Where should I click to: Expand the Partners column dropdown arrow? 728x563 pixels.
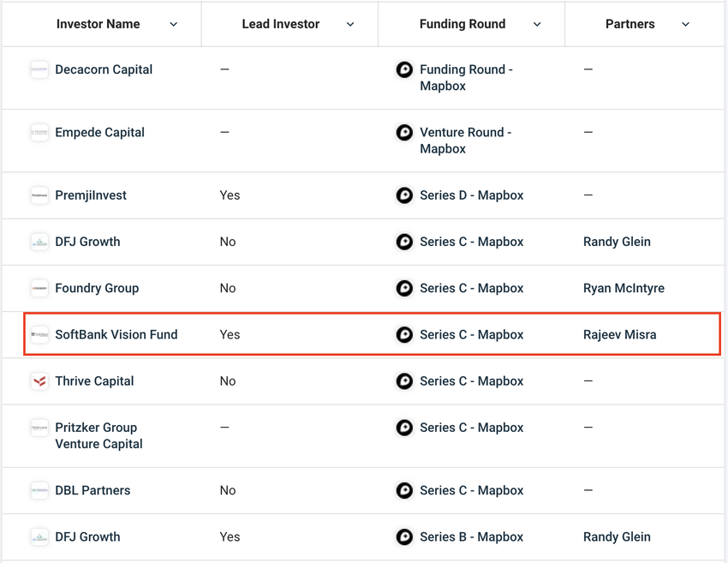[x=685, y=25]
